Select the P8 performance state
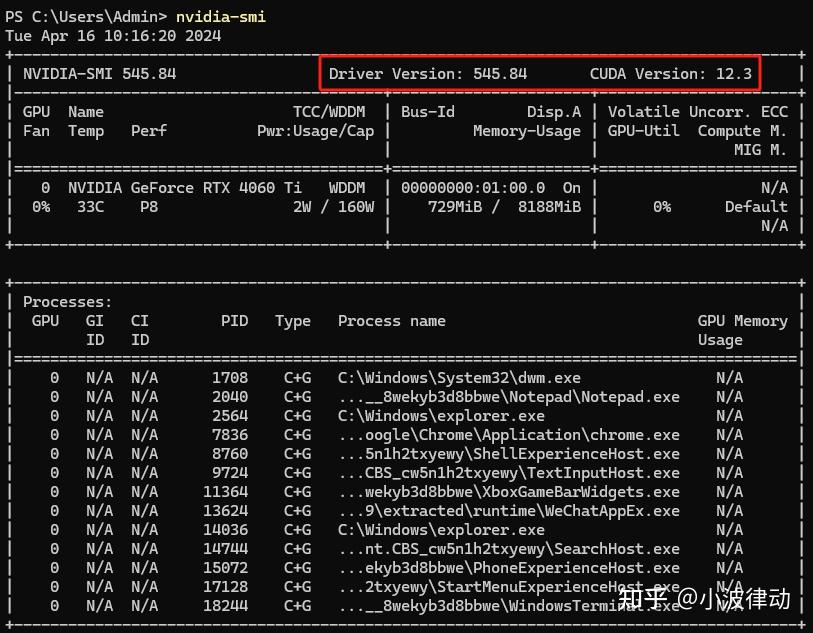This screenshot has height=633, width=813. (x=148, y=206)
